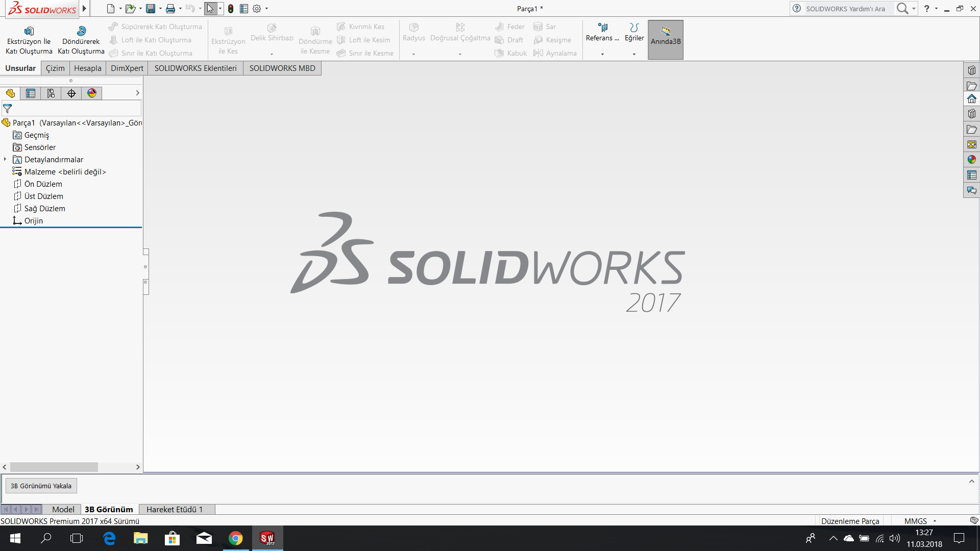Open dropdown arrow next to Open
This screenshot has height=551, width=980.
pyautogui.click(x=140, y=9)
